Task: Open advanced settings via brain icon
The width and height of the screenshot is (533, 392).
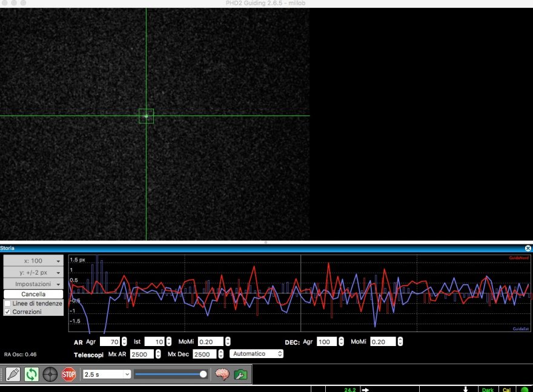Action: (222, 374)
